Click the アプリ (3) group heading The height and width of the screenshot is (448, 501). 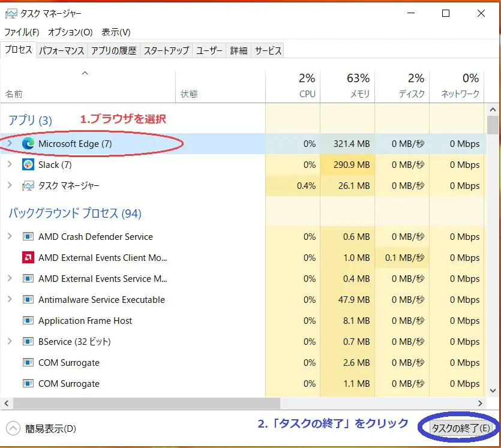(x=30, y=121)
